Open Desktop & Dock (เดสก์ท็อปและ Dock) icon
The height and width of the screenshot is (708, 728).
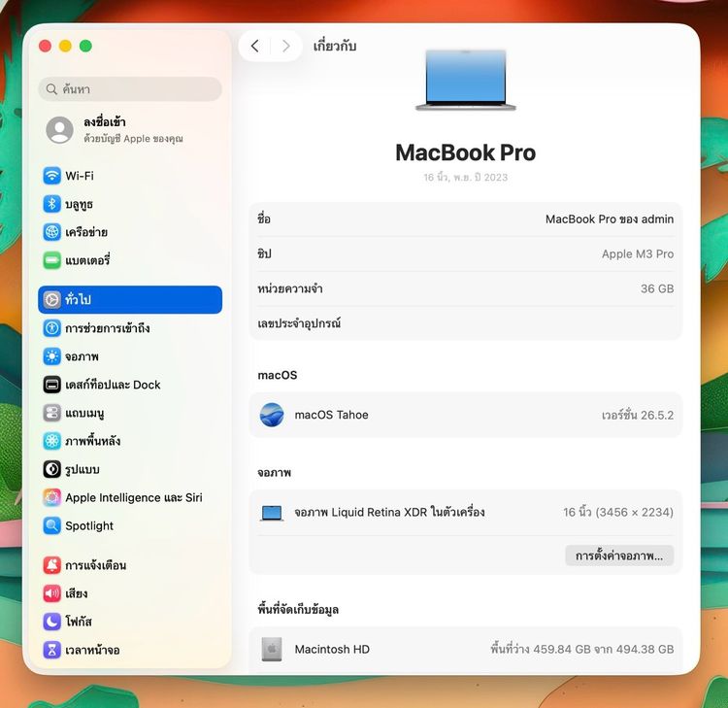click(52, 385)
